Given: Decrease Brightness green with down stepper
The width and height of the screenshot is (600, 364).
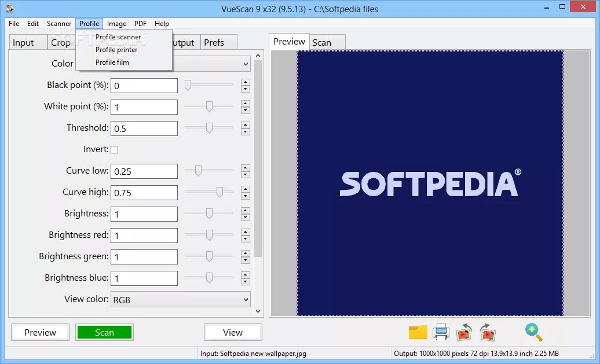Looking at the screenshot, I should 246,260.
